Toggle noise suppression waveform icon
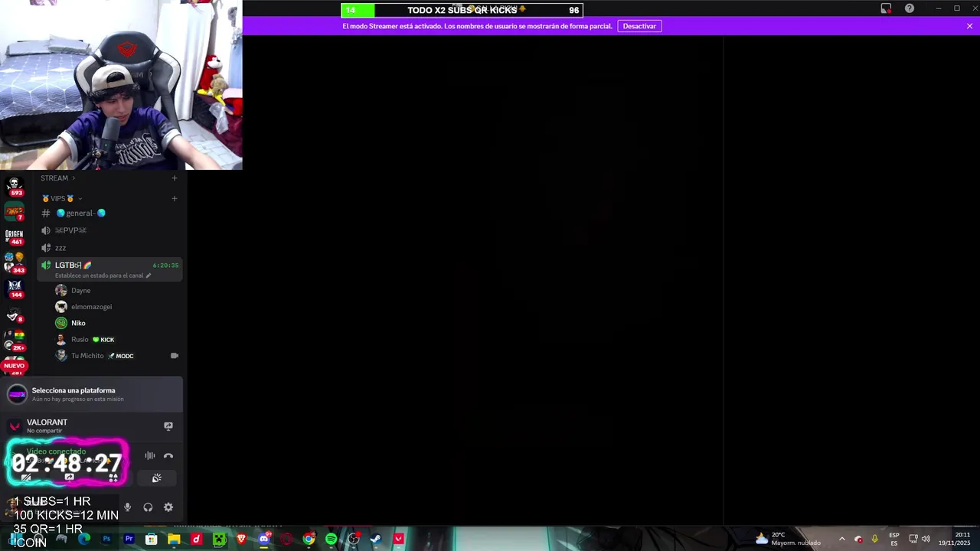Viewport: 980px width, 551px height. coord(150,456)
